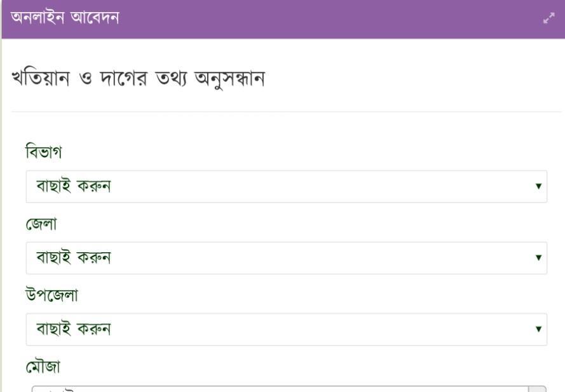Open the জেলা dropdown list
Screen dimensions: 565x392
click(286, 258)
